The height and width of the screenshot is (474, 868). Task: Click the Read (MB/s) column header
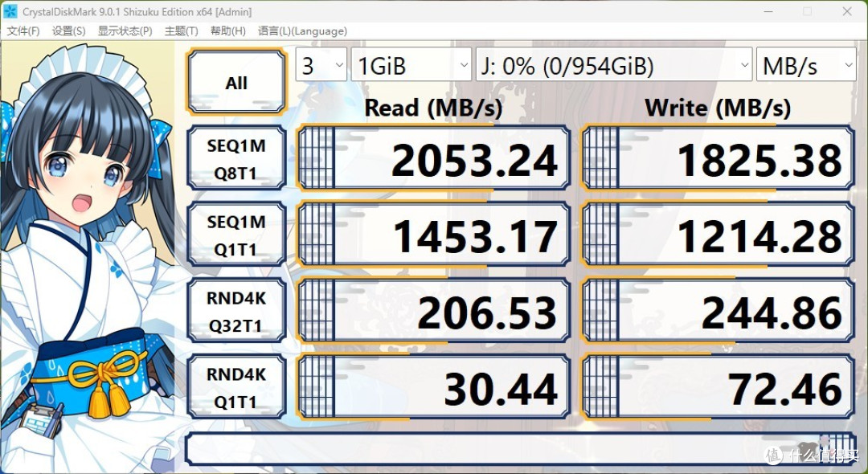pyautogui.click(x=433, y=108)
